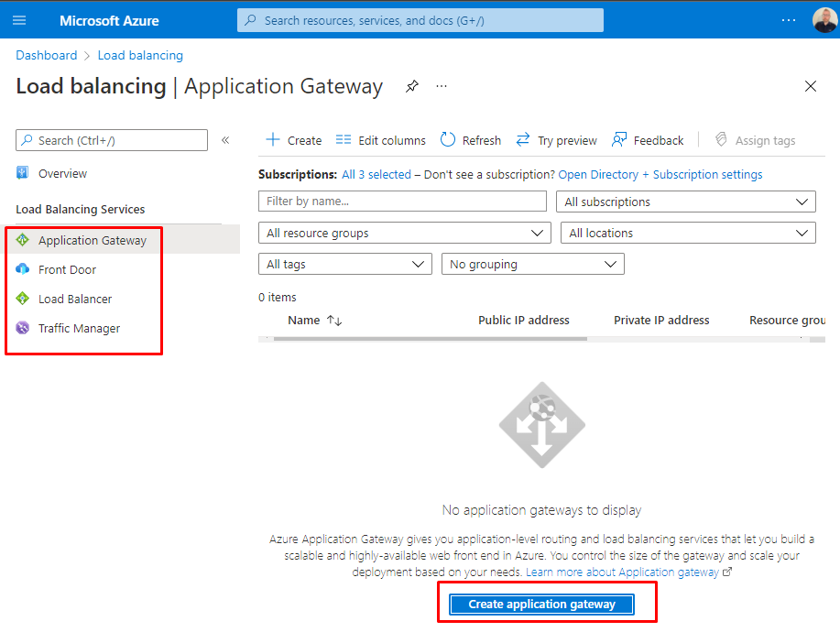Image resolution: width=840 pixels, height=632 pixels.
Task: Click the Create application gateway button
Action: [541, 605]
